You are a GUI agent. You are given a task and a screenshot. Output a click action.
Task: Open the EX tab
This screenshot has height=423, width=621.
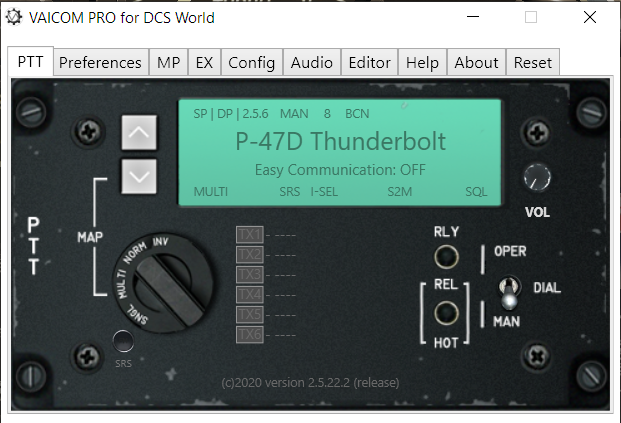(x=204, y=63)
